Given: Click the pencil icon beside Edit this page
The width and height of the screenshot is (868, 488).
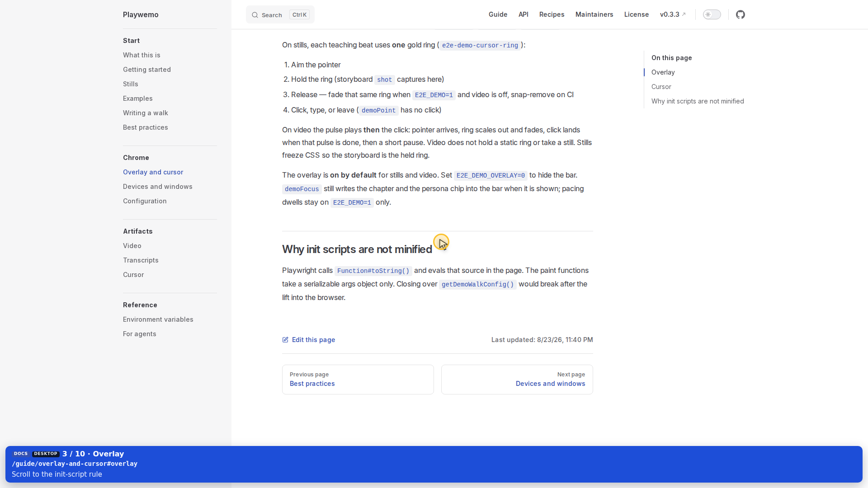Looking at the screenshot, I should [x=285, y=340].
